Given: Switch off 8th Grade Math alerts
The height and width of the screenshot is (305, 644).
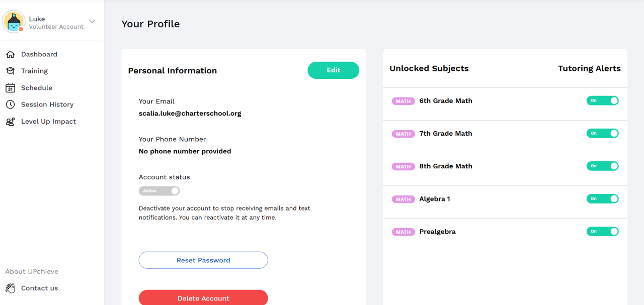Looking at the screenshot, I should click(x=602, y=166).
